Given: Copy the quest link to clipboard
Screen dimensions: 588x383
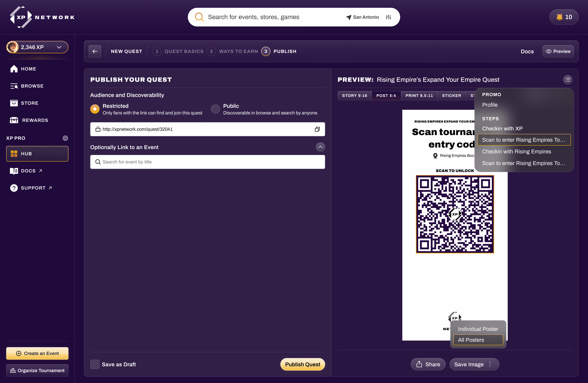Looking at the screenshot, I should [x=317, y=129].
